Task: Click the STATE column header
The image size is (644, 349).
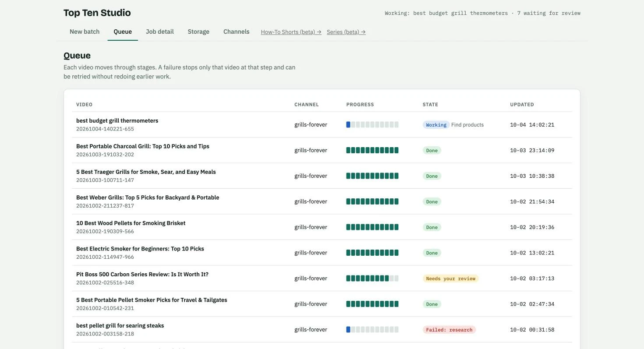Action: tap(430, 105)
